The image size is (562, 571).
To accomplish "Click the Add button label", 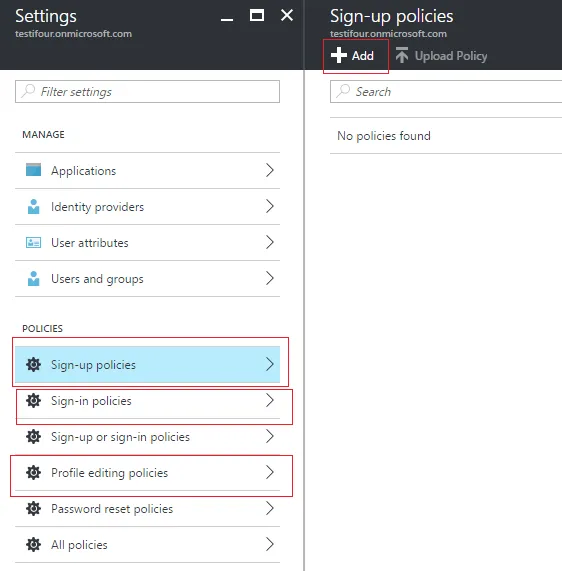I will point(362,56).
